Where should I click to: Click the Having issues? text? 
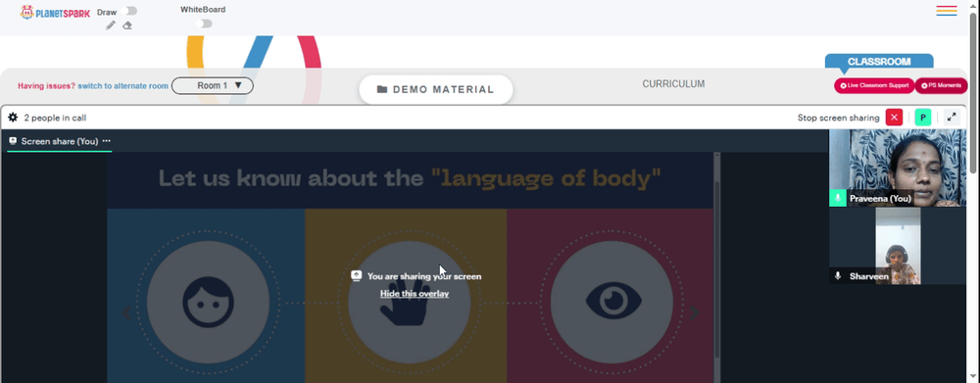click(x=46, y=86)
